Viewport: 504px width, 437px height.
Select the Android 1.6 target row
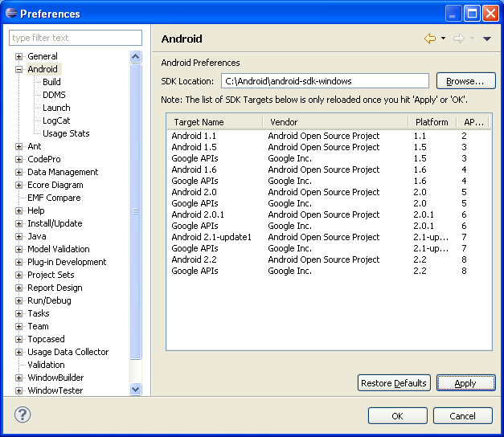329,169
